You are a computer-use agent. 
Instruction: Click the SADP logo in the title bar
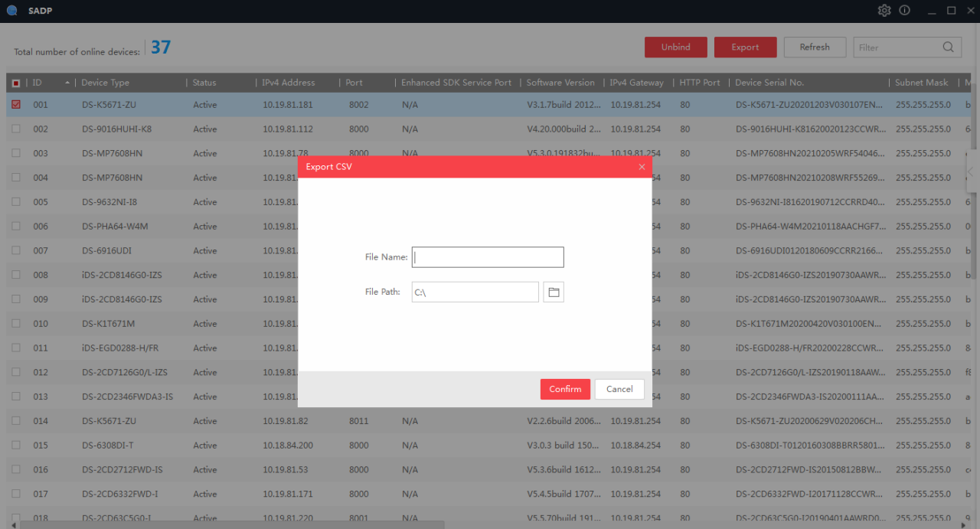pyautogui.click(x=11, y=10)
